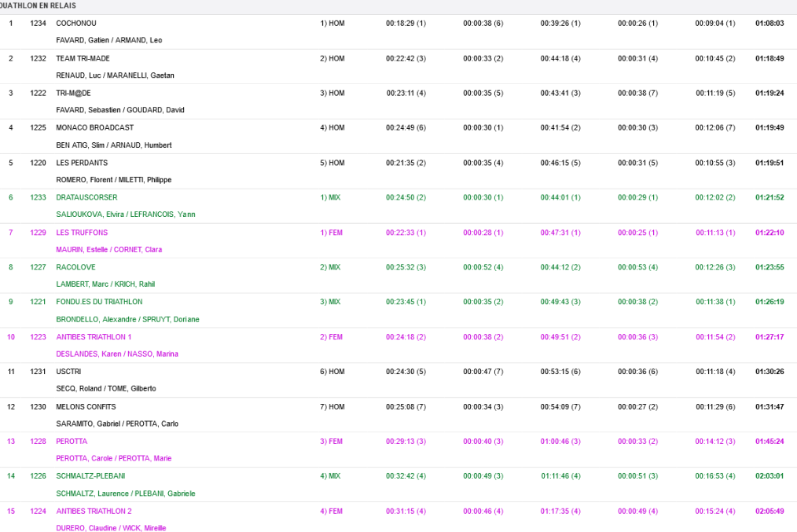
Task: Select the USCTRI team name
Action: 68,372
